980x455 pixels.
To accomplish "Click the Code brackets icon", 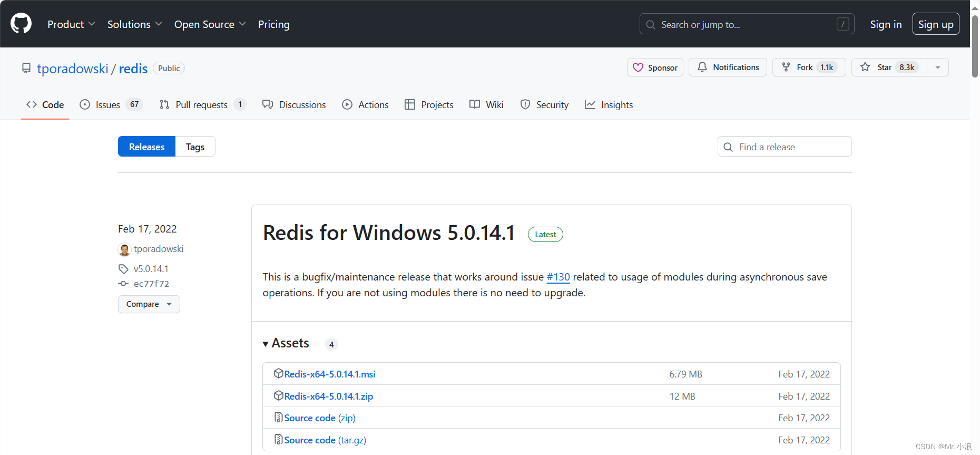I will click(x=32, y=104).
